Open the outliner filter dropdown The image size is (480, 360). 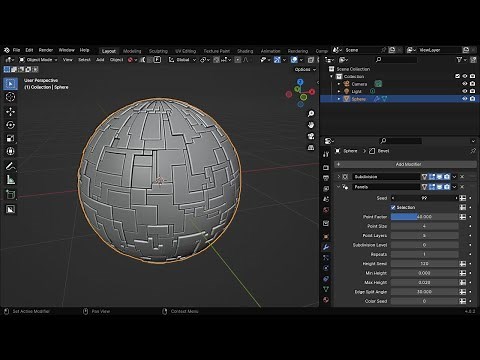(461, 60)
